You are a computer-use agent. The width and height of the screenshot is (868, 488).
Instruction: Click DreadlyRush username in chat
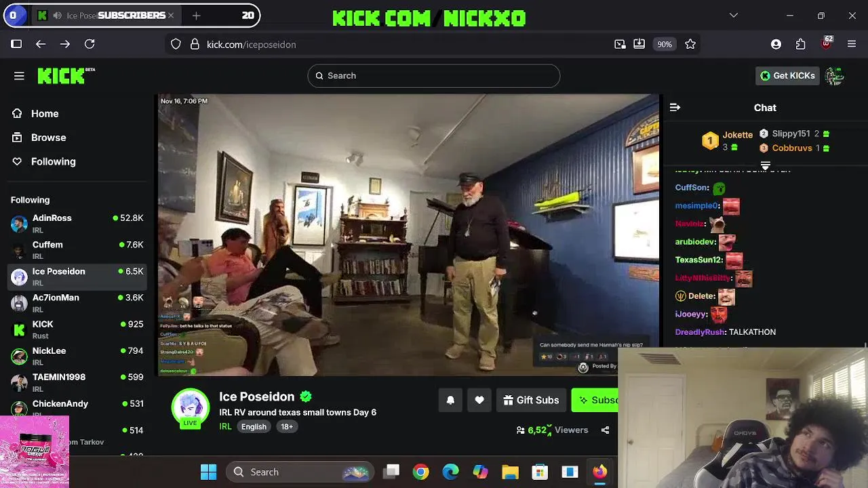click(x=700, y=332)
